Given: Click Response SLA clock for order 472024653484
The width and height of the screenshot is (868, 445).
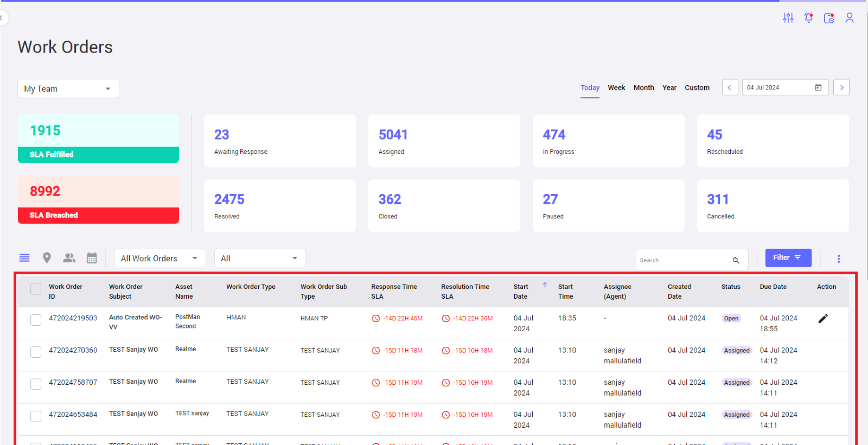Looking at the screenshot, I should (375, 415).
